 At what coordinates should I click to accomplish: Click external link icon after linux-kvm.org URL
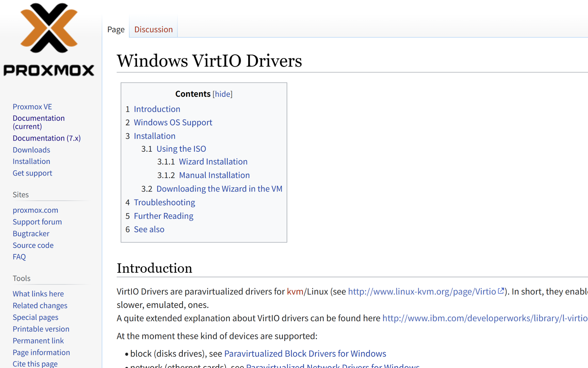tap(501, 291)
